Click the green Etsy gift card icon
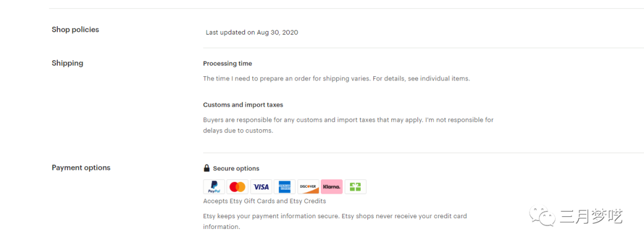 [355, 187]
